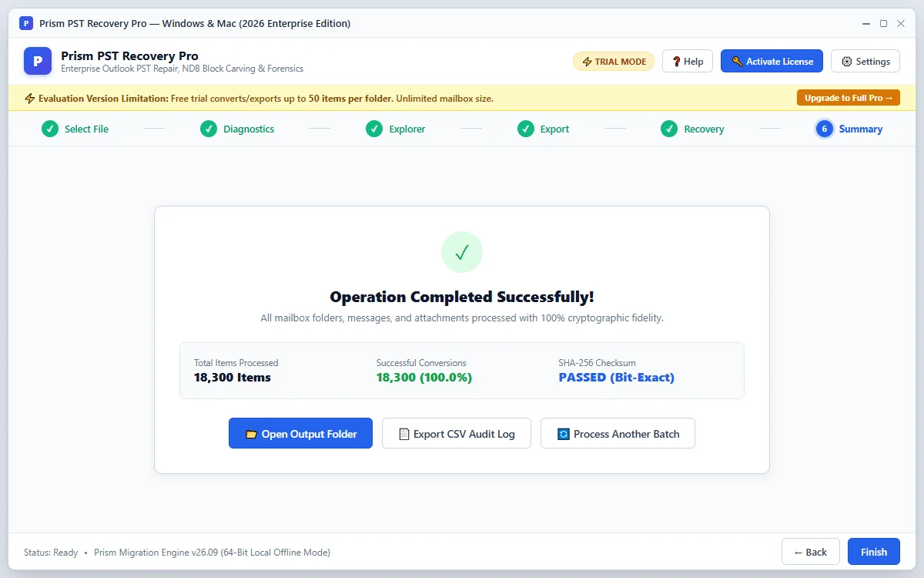The height and width of the screenshot is (578, 924).
Task: Click the "PASSED (Bit-Exact)" checksum value
Action: point(617,378)
